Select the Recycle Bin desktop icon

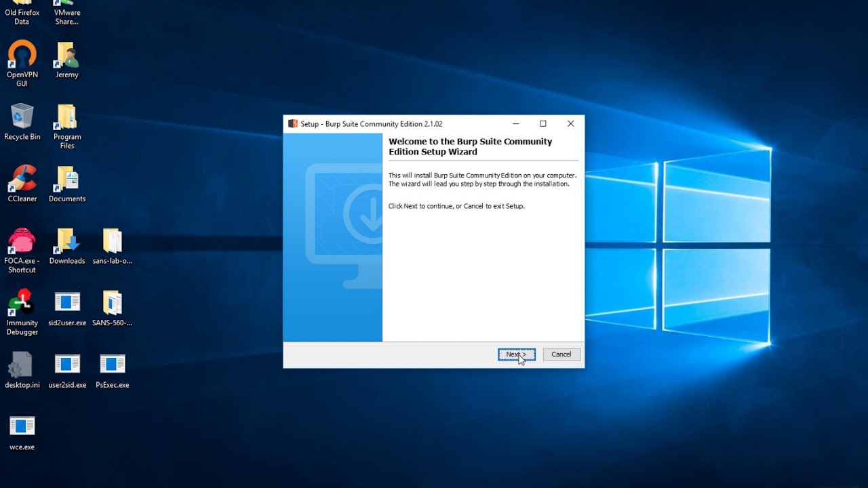(22, 122)
